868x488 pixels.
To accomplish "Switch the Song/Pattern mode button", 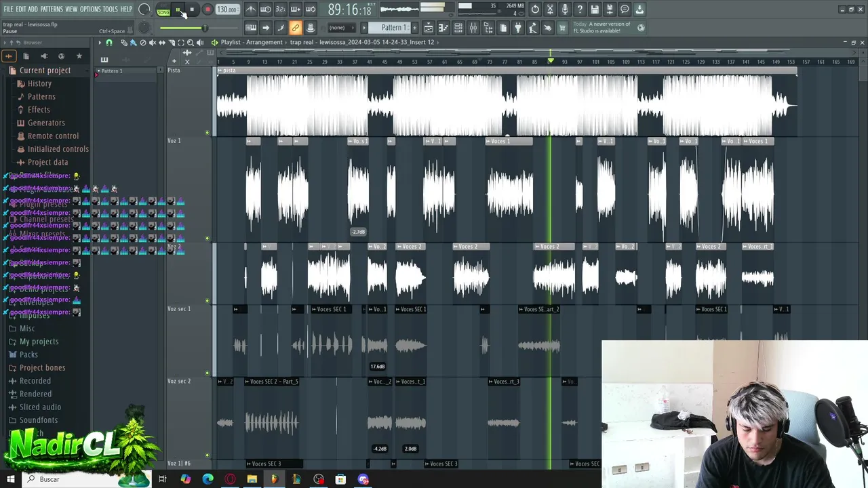I will 163,10.
